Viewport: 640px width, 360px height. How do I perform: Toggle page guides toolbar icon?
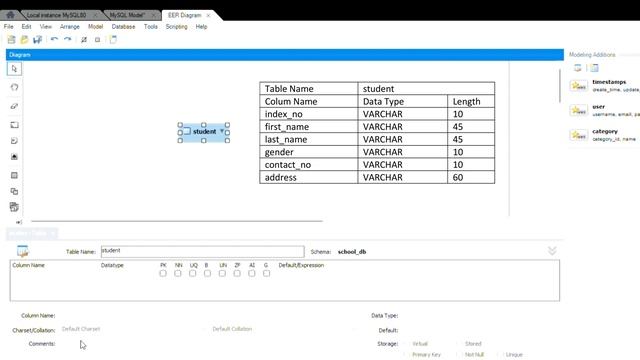(97, 40)
